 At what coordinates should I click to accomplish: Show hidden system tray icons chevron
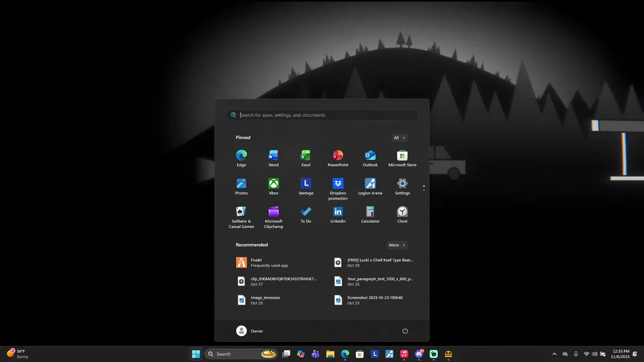click(554, 354)
